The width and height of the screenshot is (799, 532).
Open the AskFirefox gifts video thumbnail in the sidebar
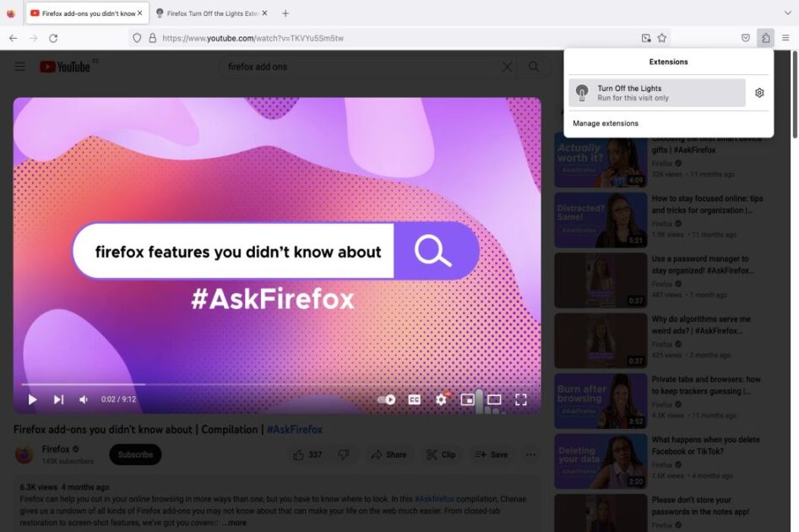(601, 160)
